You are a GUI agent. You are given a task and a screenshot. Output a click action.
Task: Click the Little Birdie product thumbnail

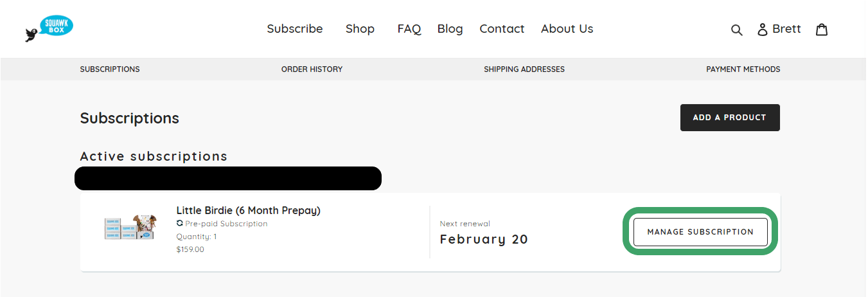[x=130, y=228]
